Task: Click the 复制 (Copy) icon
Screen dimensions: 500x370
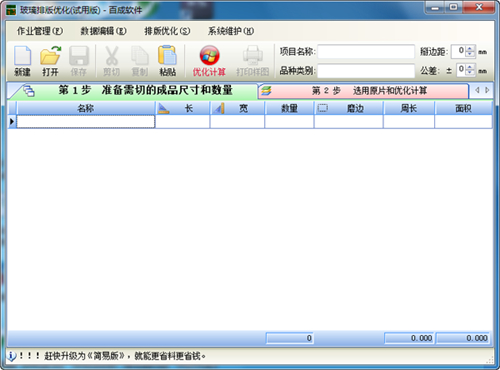Action: [x=140, y=61]
